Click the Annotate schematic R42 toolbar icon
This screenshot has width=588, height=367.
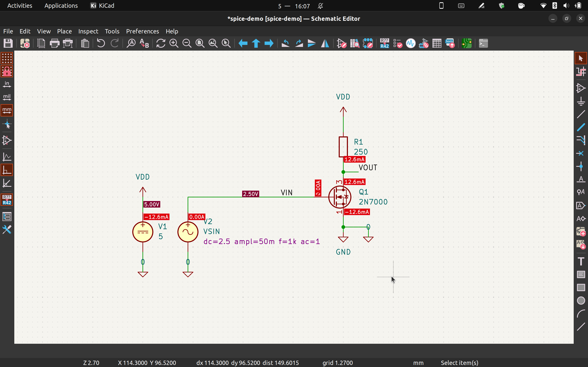(x=384, y=43)
